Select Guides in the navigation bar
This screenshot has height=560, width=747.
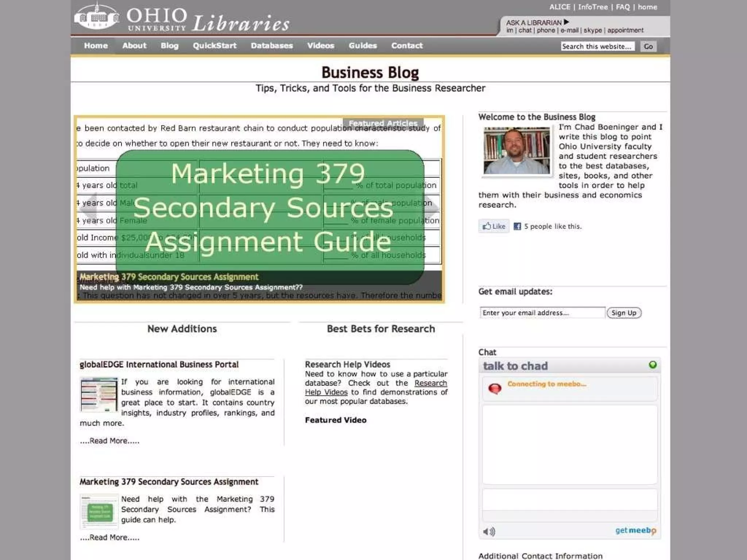[x=363, y=46]
